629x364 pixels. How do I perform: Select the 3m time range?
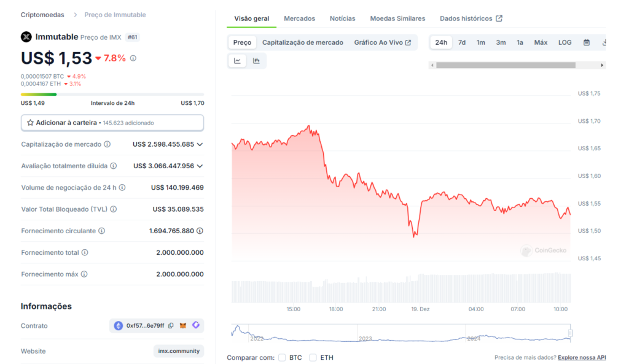501,42
